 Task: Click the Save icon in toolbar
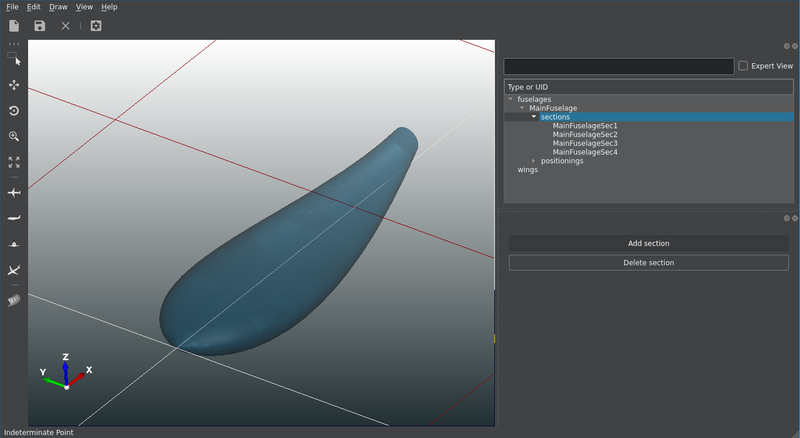point(39,25)
